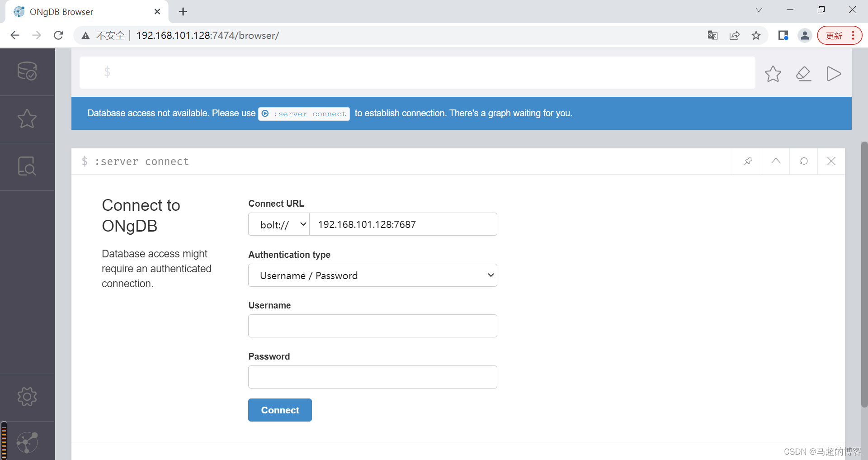This screenshot has width=868, height=460.
Task: Open the Chrome profile avatar
Action: coord(805,35)
